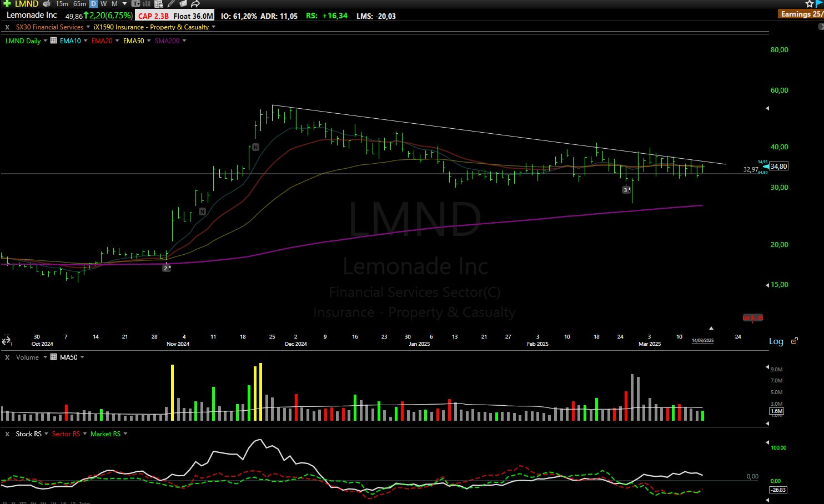
Task: Switch to the 15m timeframe
Action: (x=62, y=3)
